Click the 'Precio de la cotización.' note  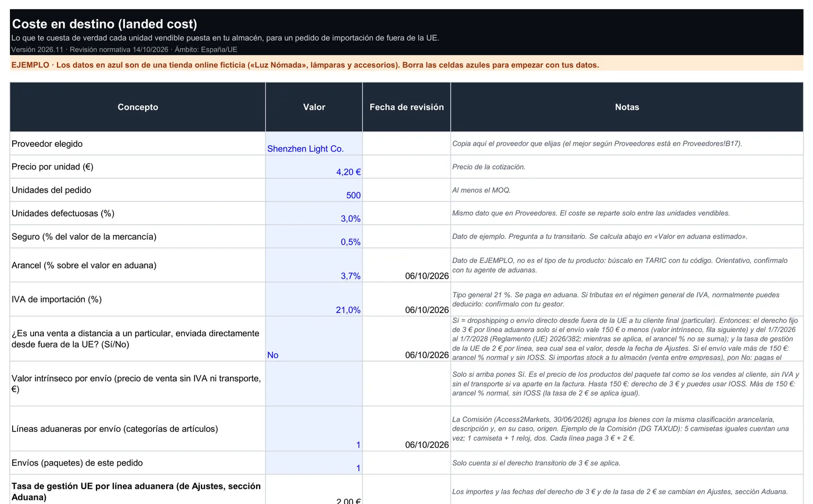coord(489,167)
